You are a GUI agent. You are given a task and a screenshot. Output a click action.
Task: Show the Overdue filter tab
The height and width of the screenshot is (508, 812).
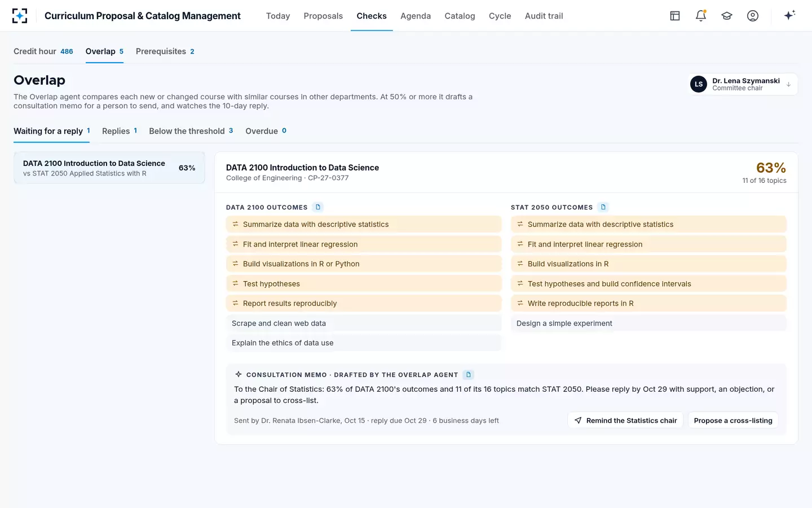tap(266, 131)
